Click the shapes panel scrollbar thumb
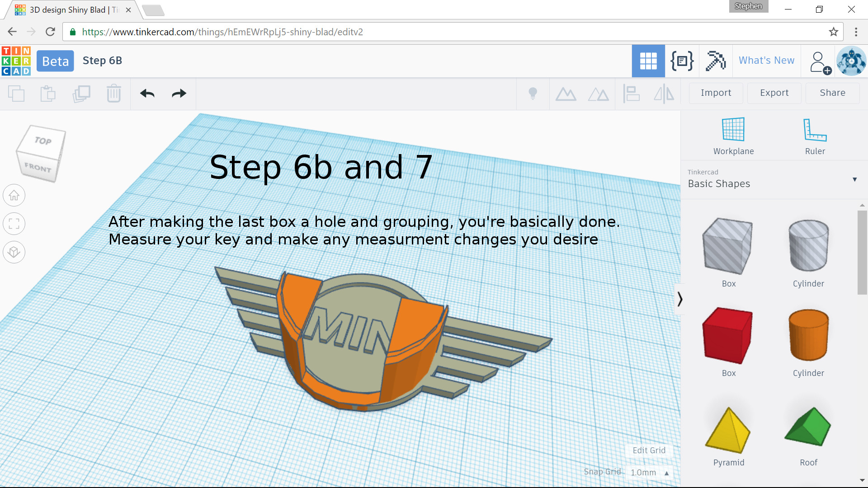The width and height of the screenshot is (868, 488). 862,252
